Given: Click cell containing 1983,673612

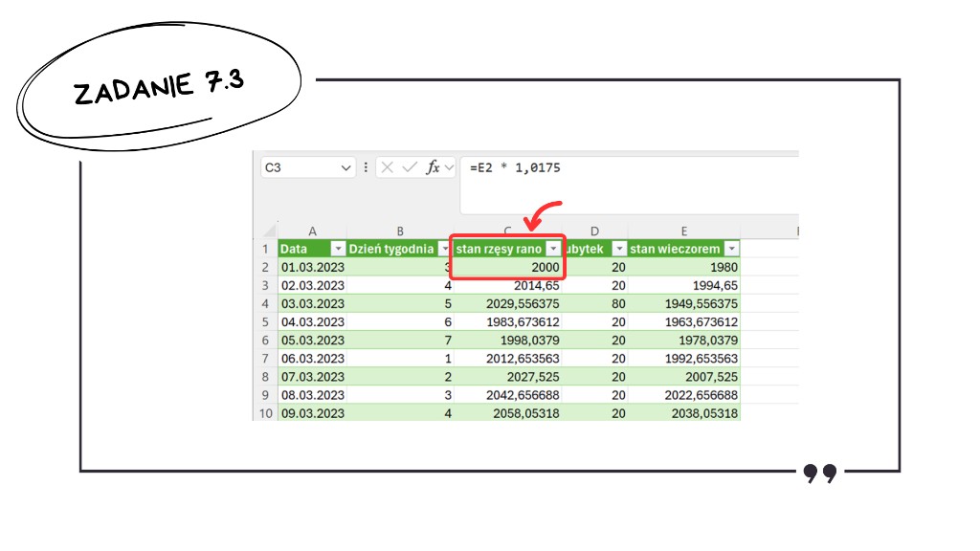Looking at the screenshot, I should click(x=507, y=321).
